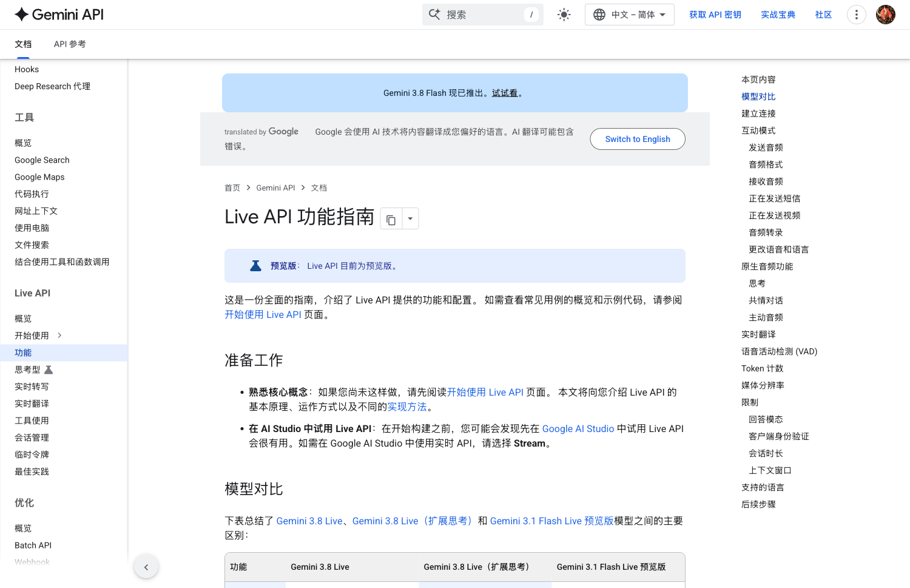Image resolution: width=910 pixels, height=588 pixels.
Task: Jump to 模型对比 in the page contents
Action: [x=758, y=96]
